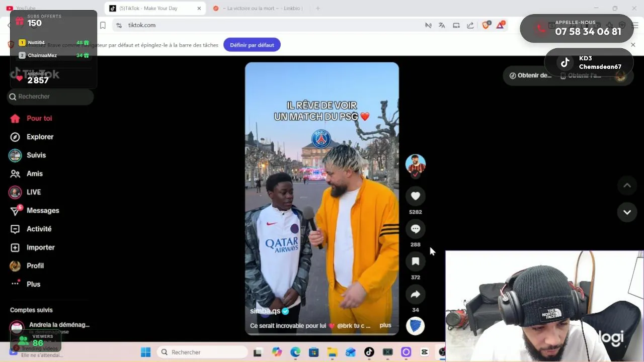
Task: Open Copilot from the taskbar
Action: [277, 352]
